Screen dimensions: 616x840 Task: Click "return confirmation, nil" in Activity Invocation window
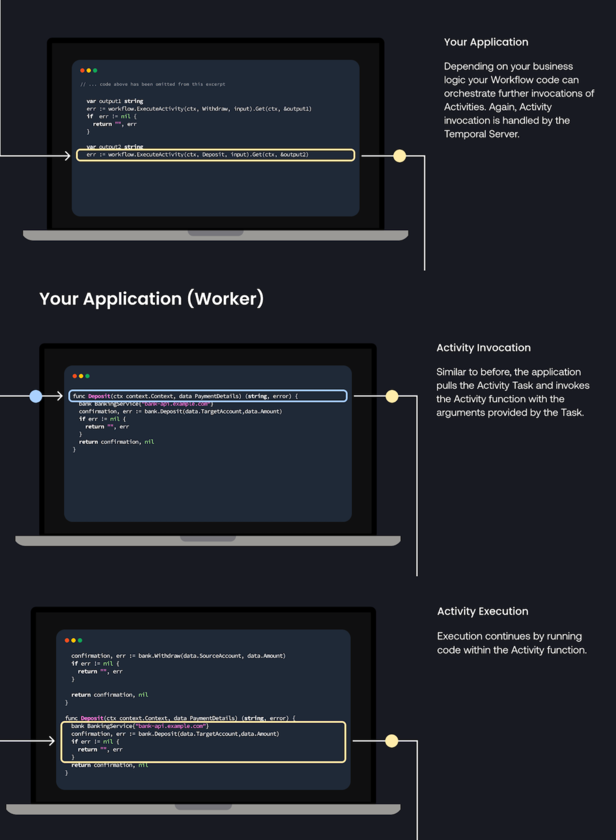[116, 442]
